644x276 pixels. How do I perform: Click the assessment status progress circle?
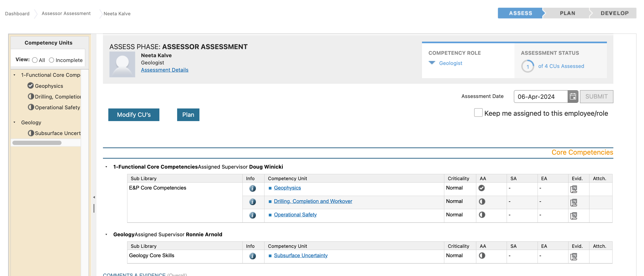(x=527, y=66)
